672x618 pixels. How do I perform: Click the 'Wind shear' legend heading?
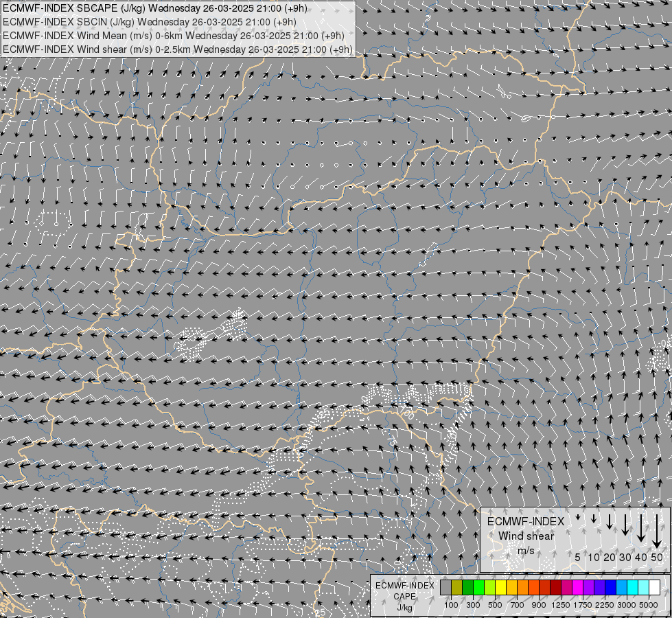pyautogui.click(x=526, y=536)
